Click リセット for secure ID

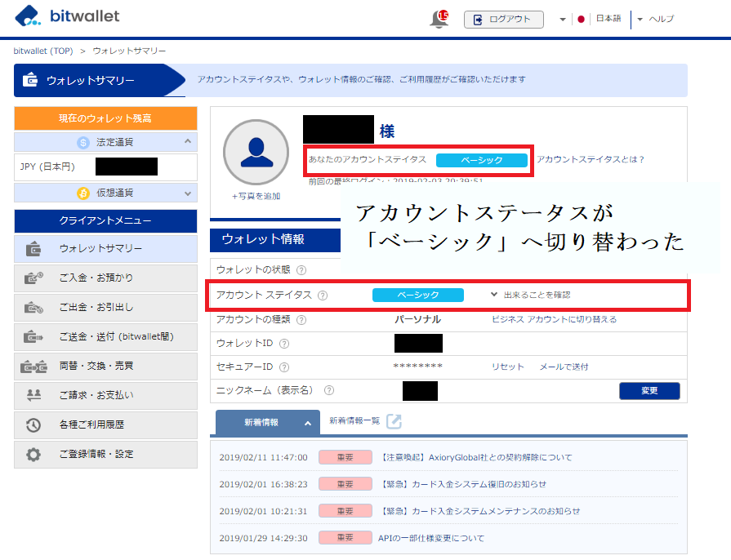click(508, 367)
